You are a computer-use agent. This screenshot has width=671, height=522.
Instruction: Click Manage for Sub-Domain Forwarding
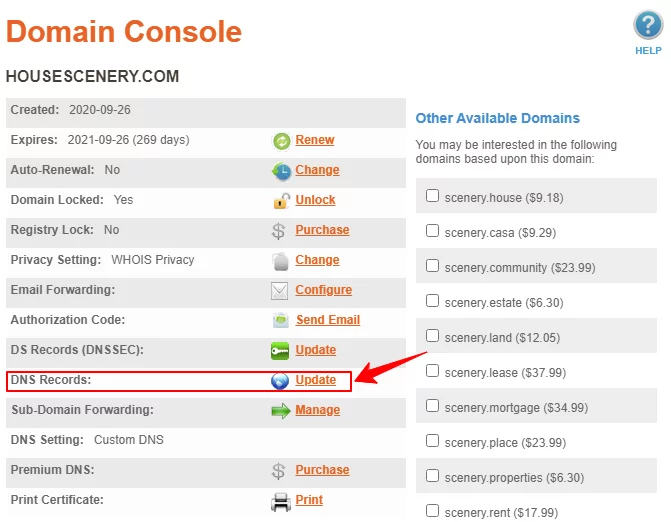tap(318, 410)
